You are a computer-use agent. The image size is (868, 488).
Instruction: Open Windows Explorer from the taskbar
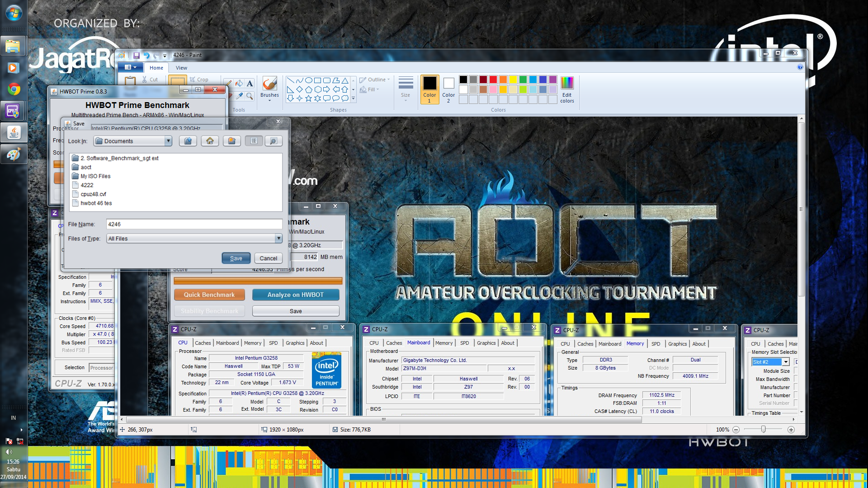tap(14, 46)
